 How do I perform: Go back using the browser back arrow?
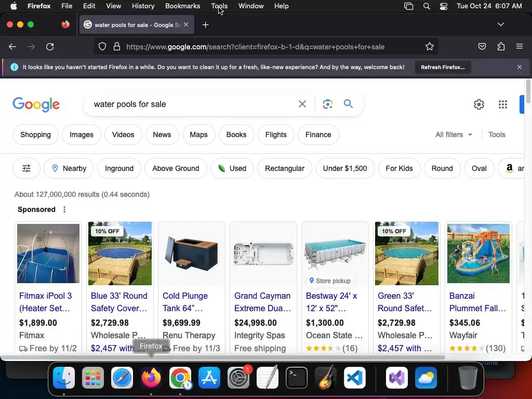[12, 47]
